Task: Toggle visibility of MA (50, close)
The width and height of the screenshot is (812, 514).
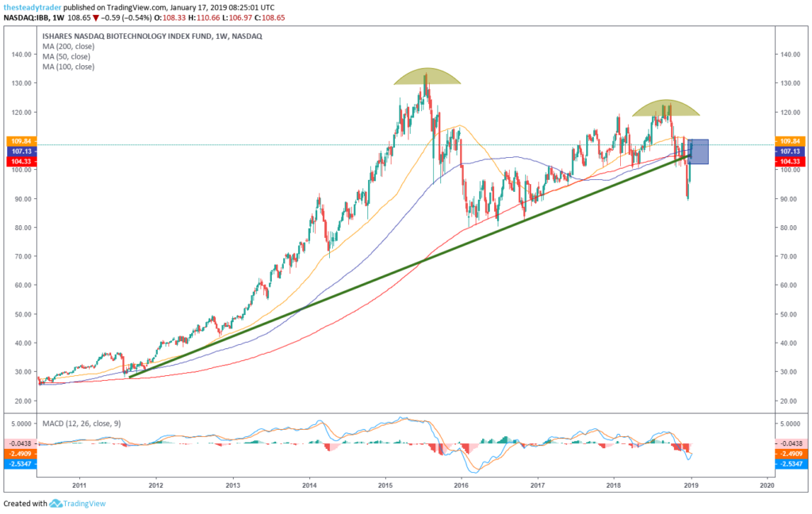Action: [x=67, y=56]
